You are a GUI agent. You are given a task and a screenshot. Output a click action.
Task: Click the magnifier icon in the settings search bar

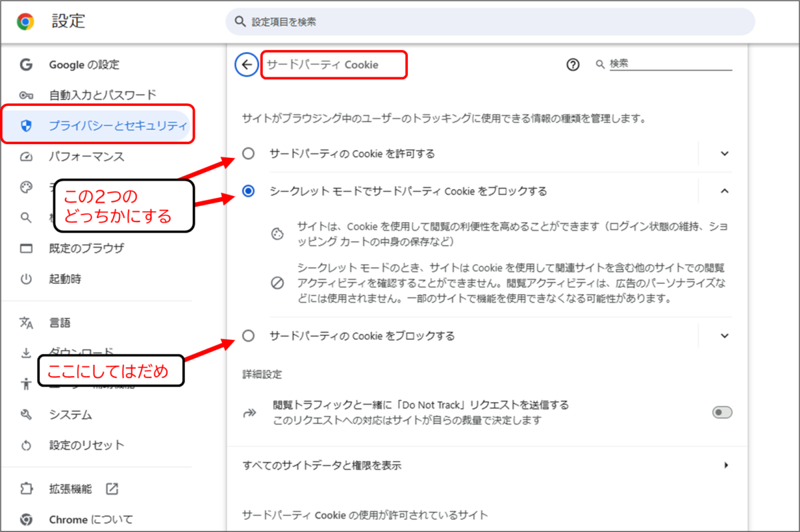[240, 22]
